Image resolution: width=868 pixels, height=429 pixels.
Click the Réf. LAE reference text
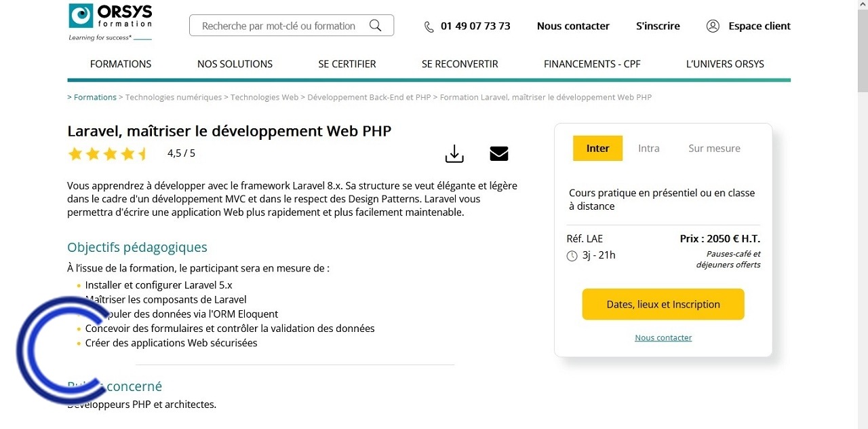pyautogui.click(x=585, y=238)
